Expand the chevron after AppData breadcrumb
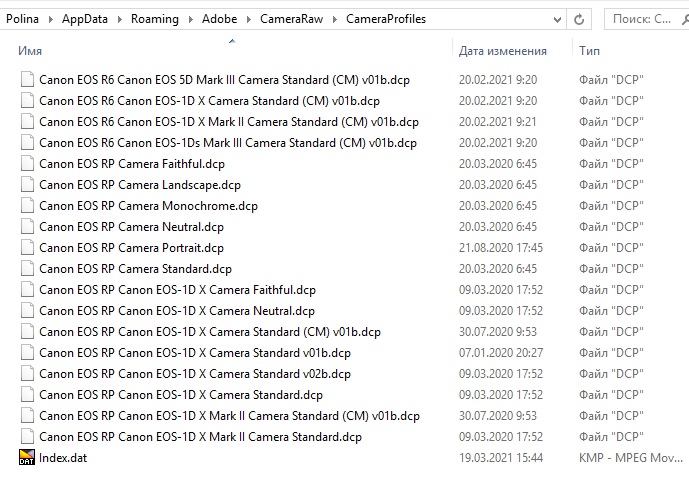The image size is (689, 478). (x=120, y=19)
